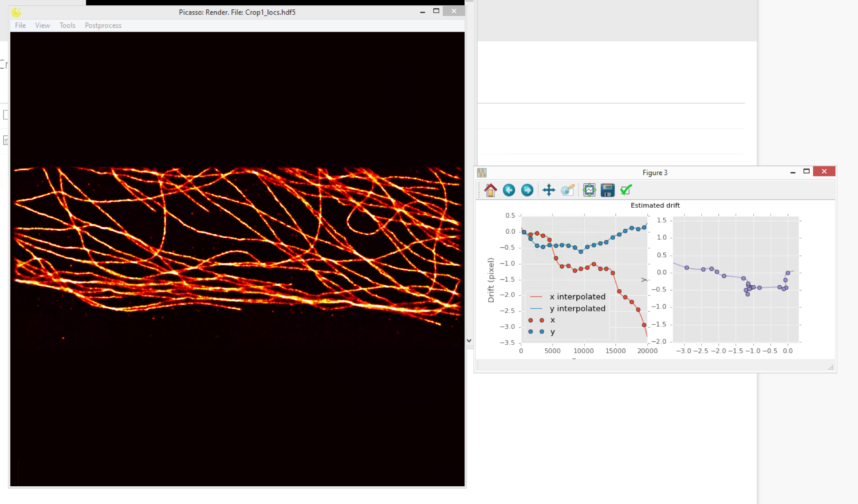Click the Figure 3 resize grip corner
This screenshot has height=504, width=858.
tap(830, 367)
